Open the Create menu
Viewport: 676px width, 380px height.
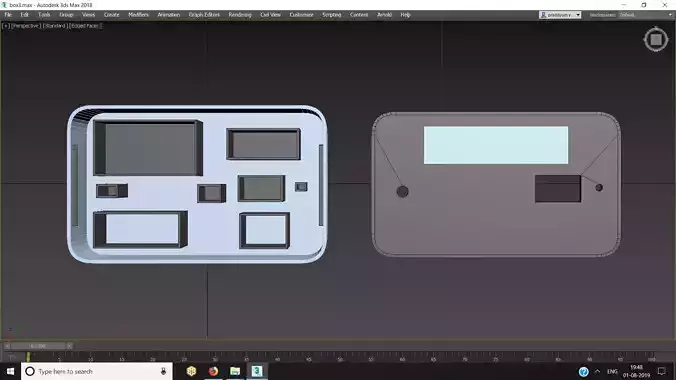click(x=111, y=15)
